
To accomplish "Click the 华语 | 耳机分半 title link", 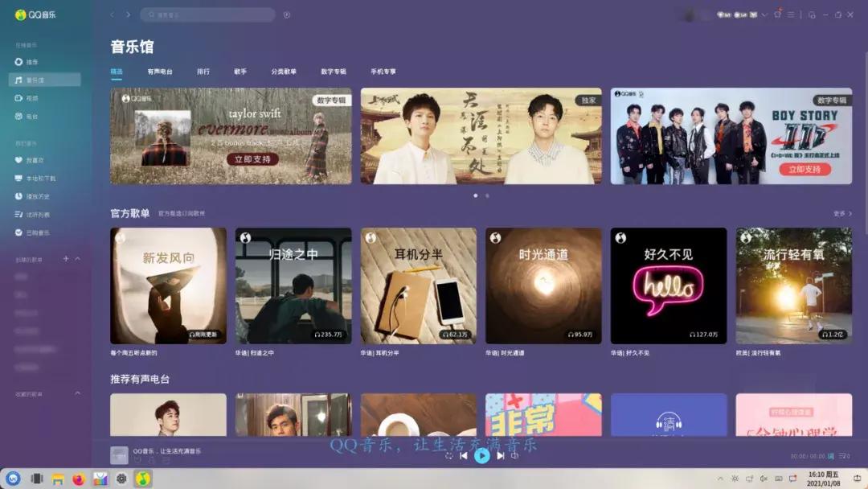I will [379, 353].
